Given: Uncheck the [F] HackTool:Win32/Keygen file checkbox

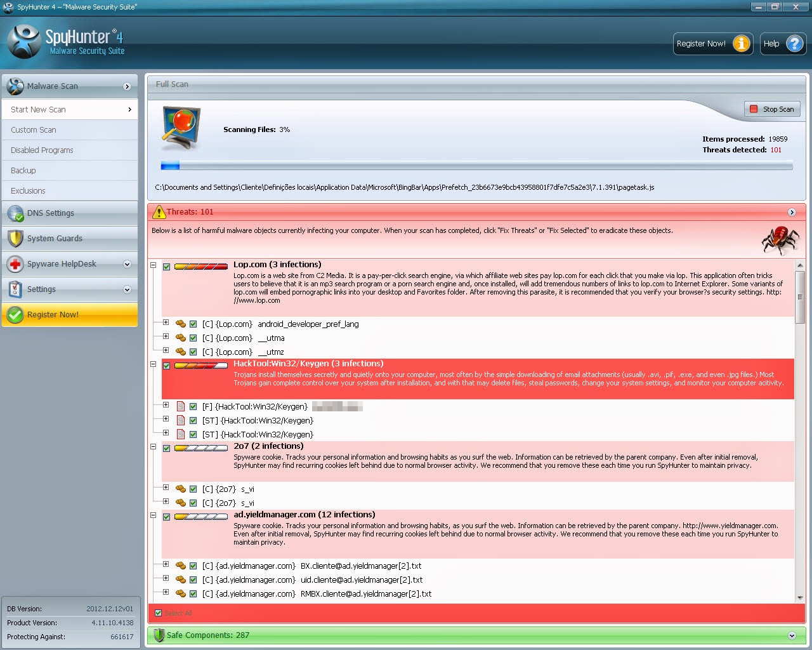Looking at the screenshot, I should (193, 406).
